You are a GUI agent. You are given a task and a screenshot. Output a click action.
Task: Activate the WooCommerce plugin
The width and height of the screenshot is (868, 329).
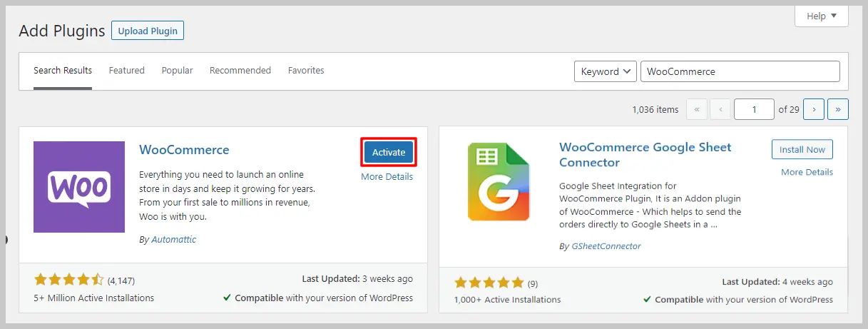point(388,152)
